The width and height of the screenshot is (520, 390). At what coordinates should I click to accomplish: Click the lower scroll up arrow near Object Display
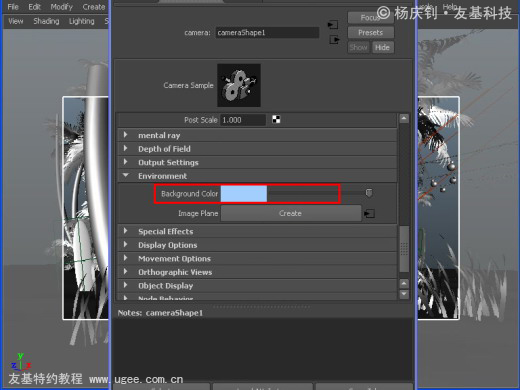(x=404, y=284)
